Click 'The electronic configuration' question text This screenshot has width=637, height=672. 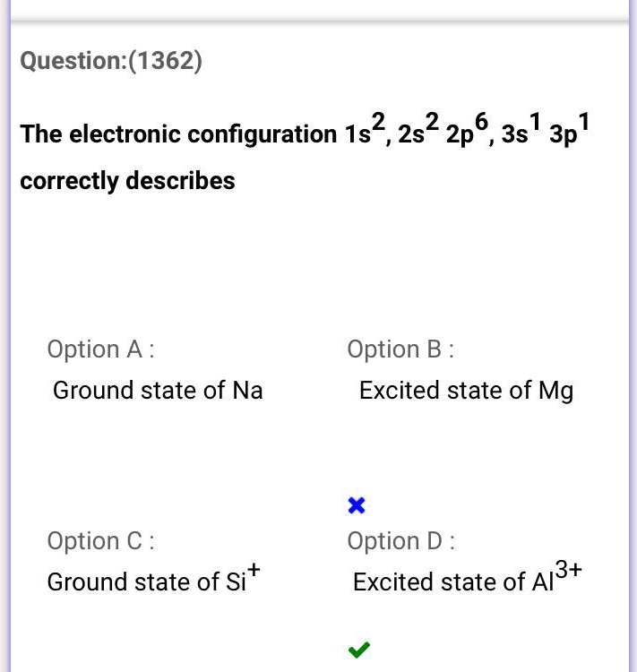pyautogui.click(x=178, y=134)
